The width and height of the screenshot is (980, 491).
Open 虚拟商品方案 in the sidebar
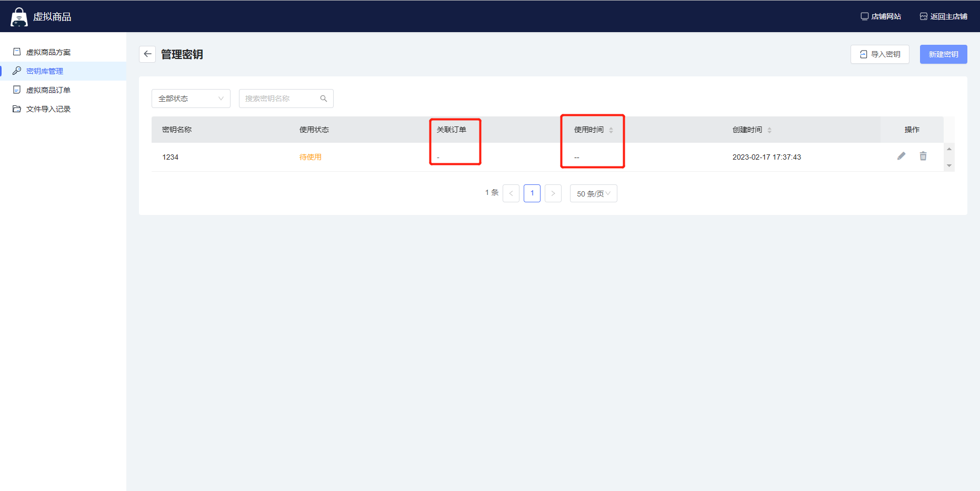48,52
